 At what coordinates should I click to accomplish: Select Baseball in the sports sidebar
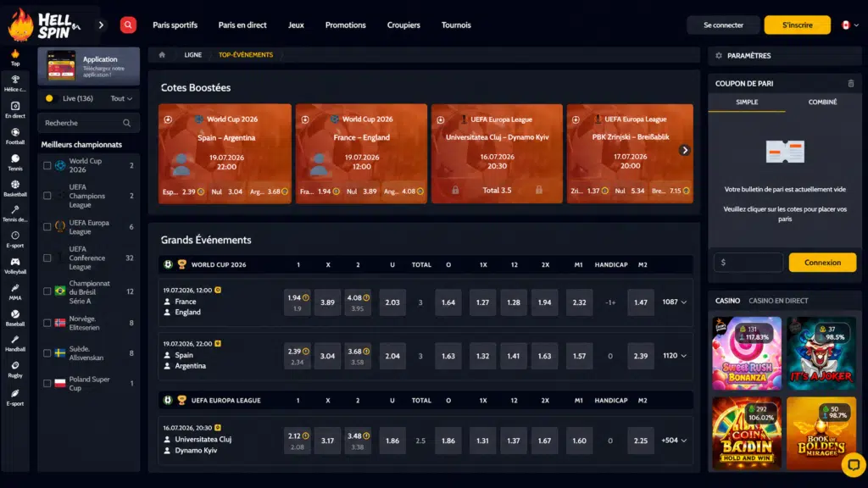point(15,318)
